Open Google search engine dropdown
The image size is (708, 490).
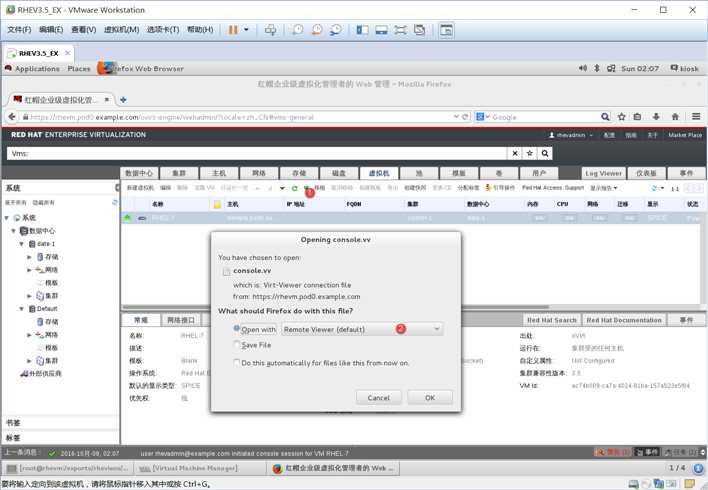click(483, 117)
